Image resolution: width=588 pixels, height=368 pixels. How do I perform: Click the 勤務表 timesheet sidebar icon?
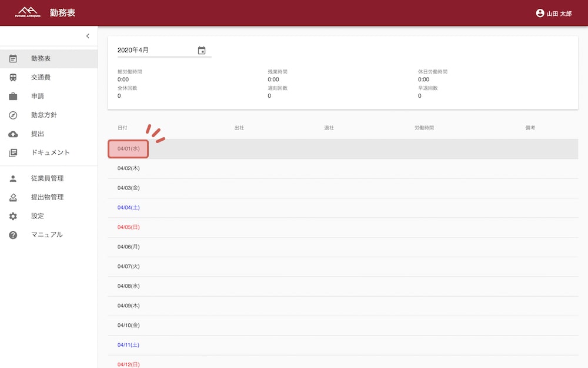click(x=13, y=59)
